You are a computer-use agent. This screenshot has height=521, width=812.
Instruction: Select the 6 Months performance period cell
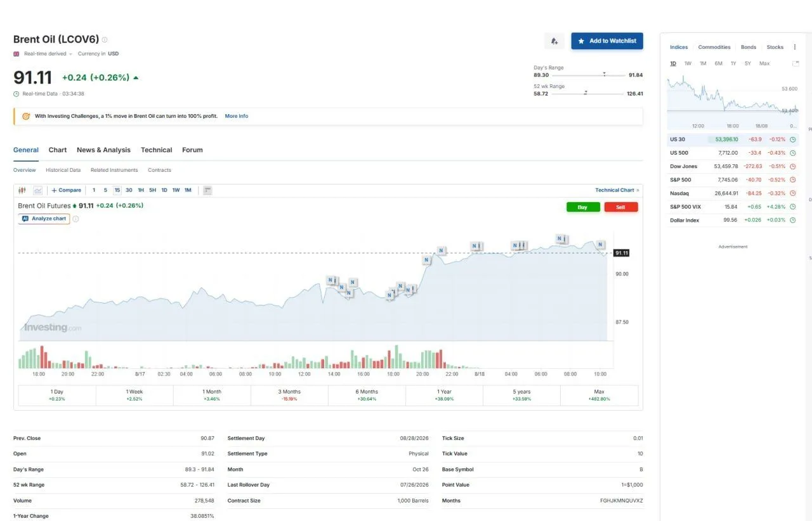pyautogui.click(x=367, y=396)
